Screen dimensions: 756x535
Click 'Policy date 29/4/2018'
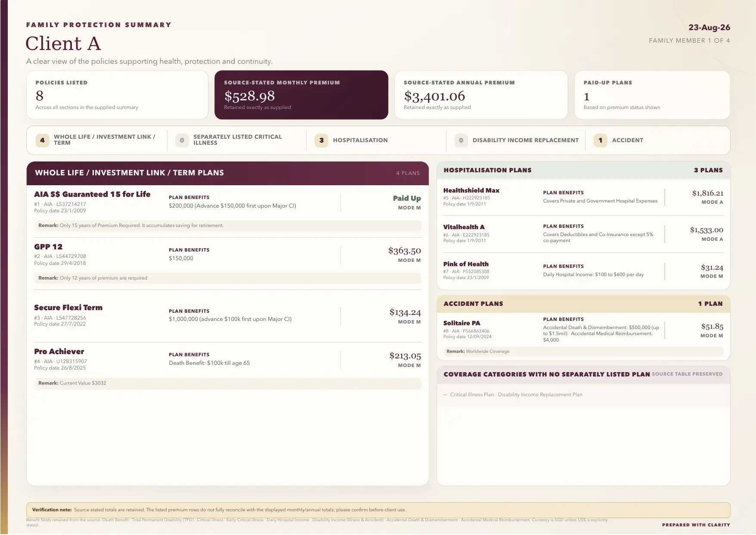click(x=60, y=263)
